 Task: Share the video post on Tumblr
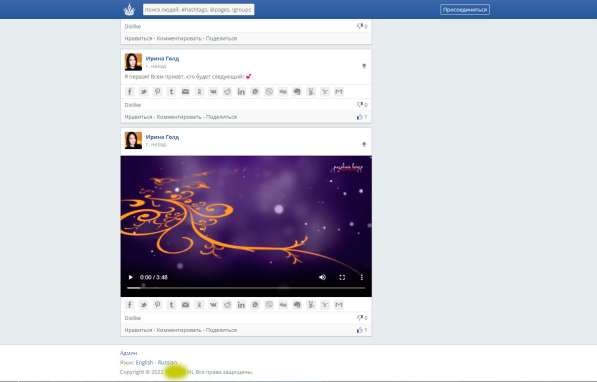(x=171, y=305)
